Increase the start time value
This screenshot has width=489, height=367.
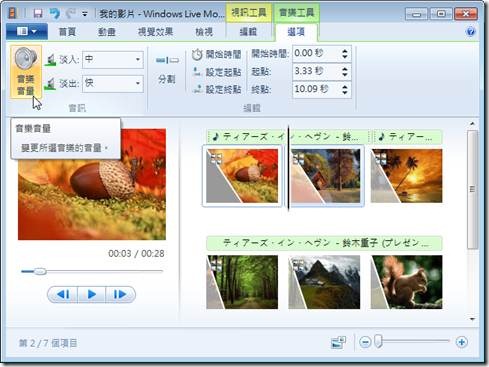click(x=345, y=51)
